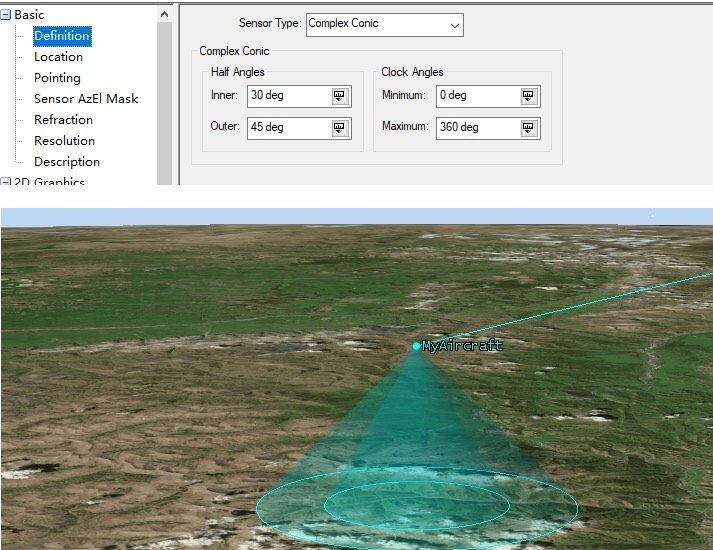
Task: Open unit menu icon for Inner half angle
Action: tap(339, 96)
